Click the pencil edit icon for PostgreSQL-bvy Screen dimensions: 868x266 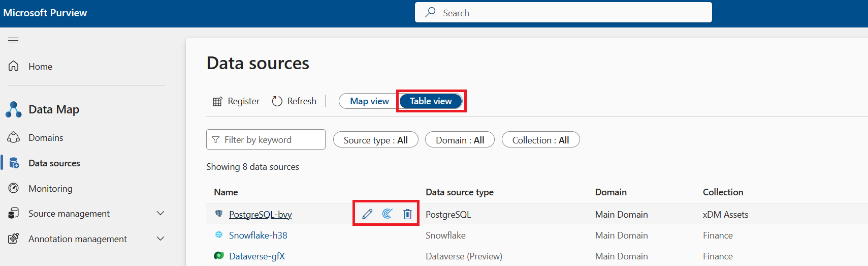[x=367, y=214]
